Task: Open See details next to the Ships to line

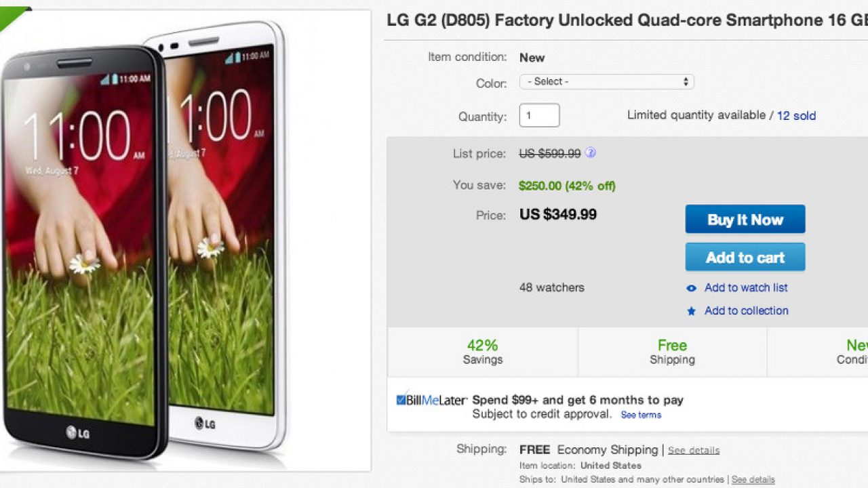Action: (753, 479)
